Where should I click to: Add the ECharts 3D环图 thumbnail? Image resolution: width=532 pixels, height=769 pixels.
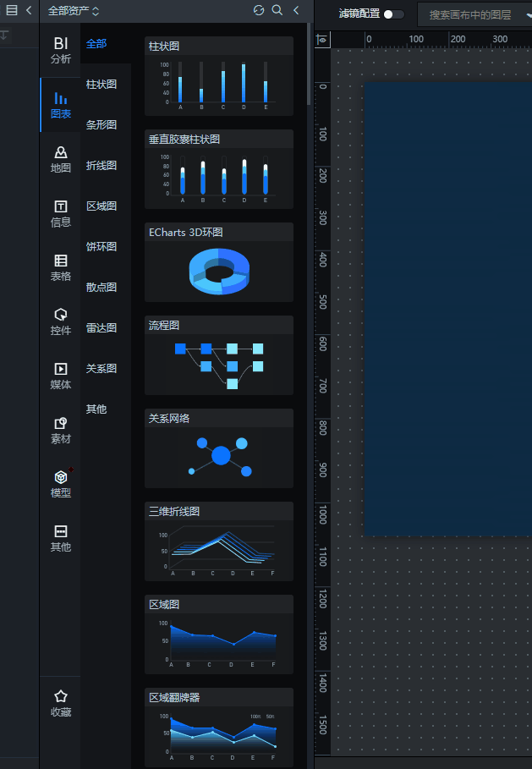coord(219,262)
